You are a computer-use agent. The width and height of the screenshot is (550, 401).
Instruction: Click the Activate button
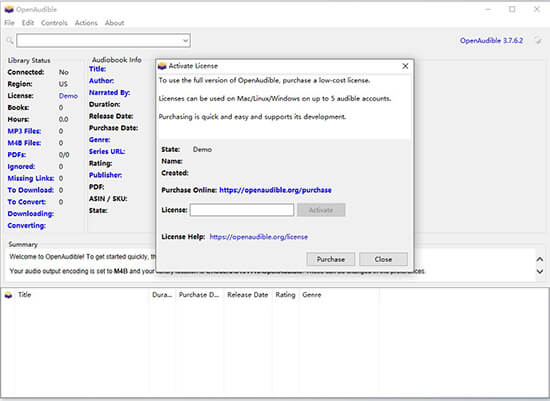click(x=321, y=210)
